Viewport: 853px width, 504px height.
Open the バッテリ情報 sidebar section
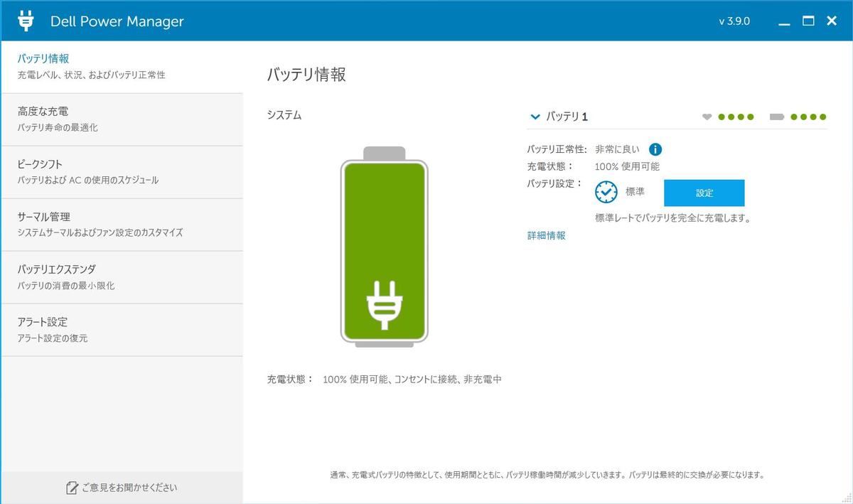(122, 66)
